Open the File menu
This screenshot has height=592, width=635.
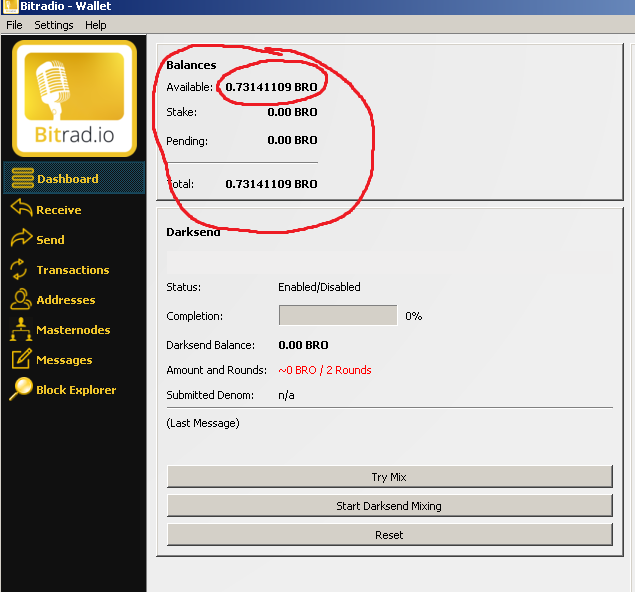[14, 25]
